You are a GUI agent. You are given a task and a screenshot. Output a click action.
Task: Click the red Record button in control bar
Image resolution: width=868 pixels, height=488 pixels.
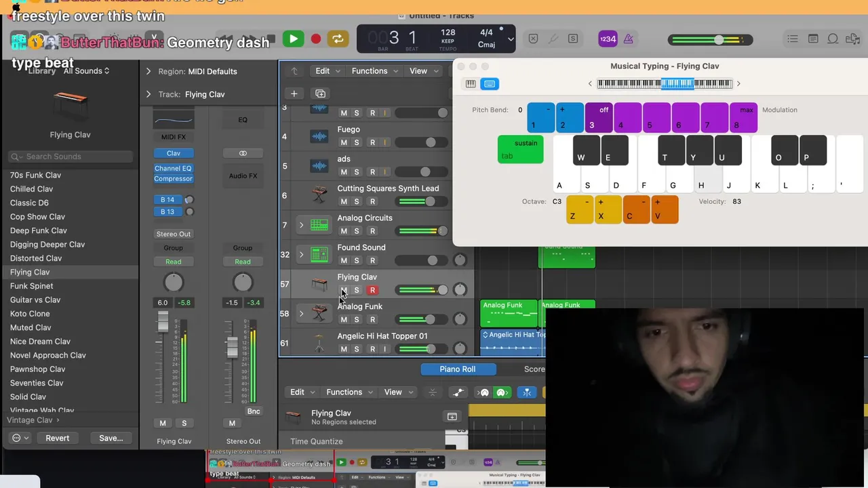(315, 39)
